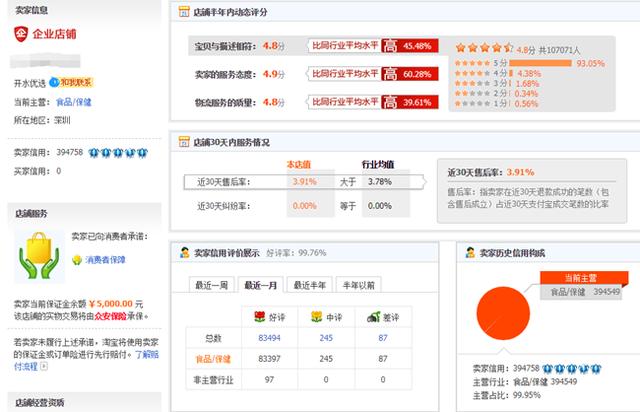Switch to the 最近一周 tab
This screenshot has height=412, width=640.
pyautogui.click(x=211, y=285)
